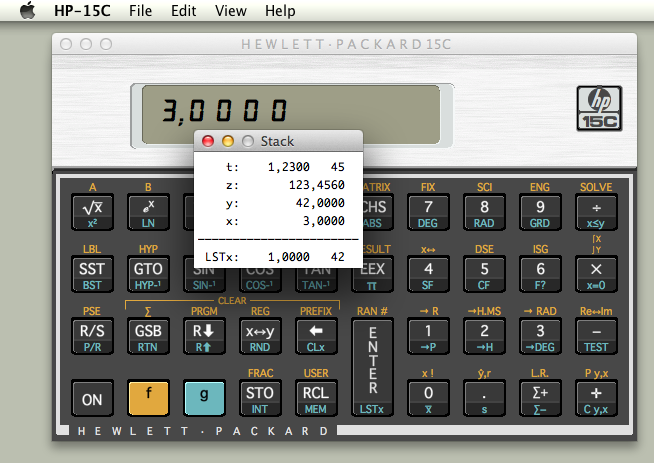The width and height of the screenshot is (654, 463).
Task: Click the 6 F? key
Action: pyautogui.click(x=540, y=274)
